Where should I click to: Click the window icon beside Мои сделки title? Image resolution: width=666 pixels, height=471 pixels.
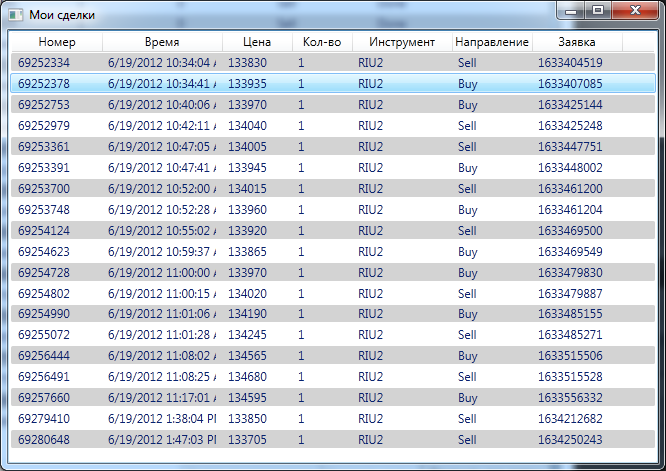(x=15, y=15)
